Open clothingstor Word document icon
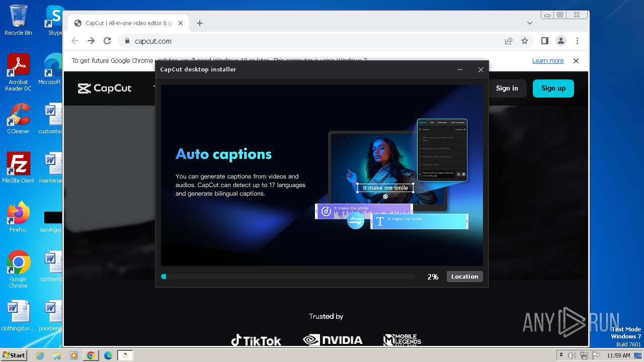 (18, 316)
